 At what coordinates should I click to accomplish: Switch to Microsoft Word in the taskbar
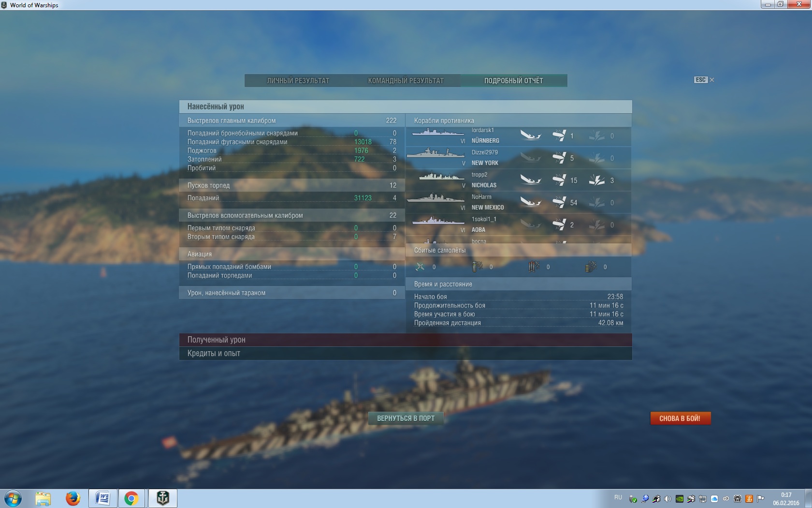102,498
